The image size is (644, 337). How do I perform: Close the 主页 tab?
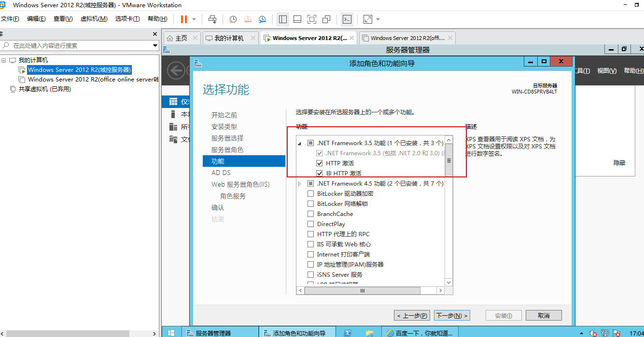click(x=195, y=38)
